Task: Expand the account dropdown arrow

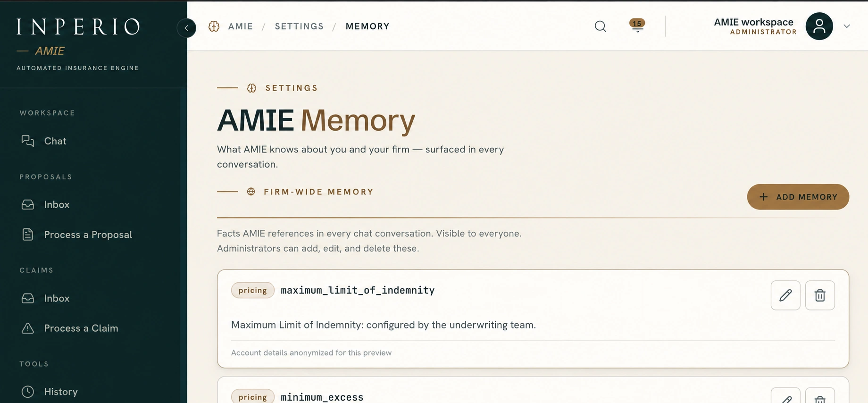Action: coord(846,26)
